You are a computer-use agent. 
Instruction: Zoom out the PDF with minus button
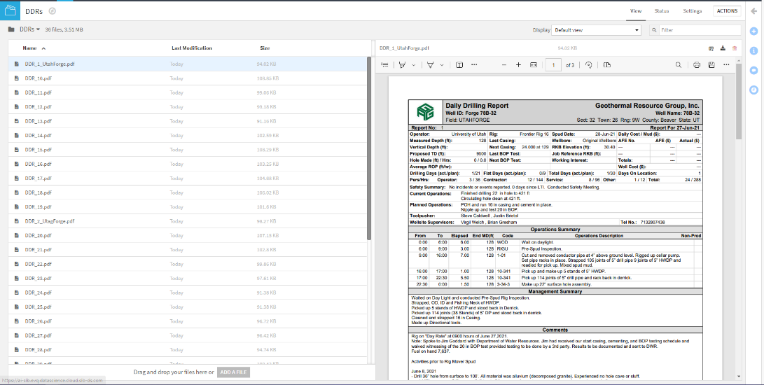[x=504, y=65]
